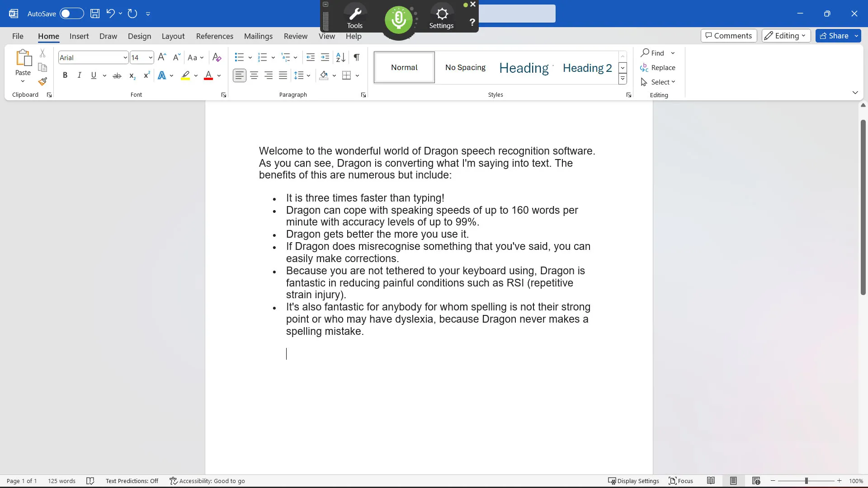868x488 pixels.
Task: Adjust the zoom slider handle
Action: pyautogui.click(x=806, y=481)
